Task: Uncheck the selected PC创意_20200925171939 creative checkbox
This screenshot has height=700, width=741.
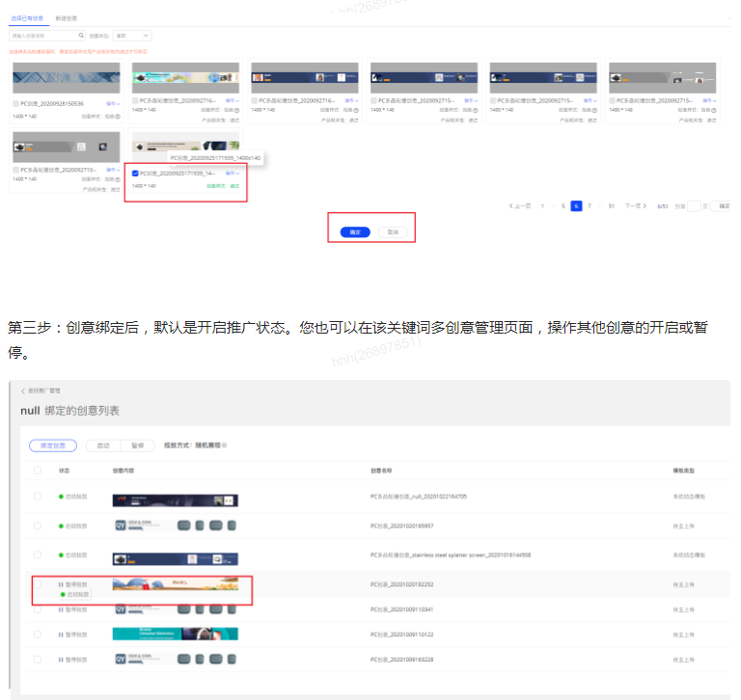Action: 135,174
